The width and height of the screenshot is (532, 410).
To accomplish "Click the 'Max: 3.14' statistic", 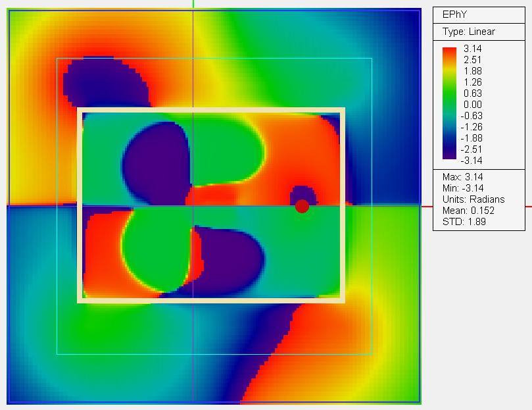I will (462, 177).
